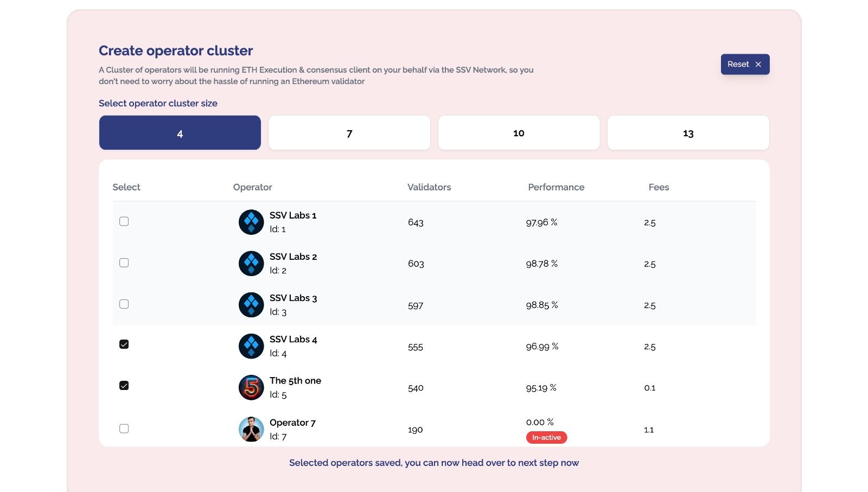Click the Operator 7 profile avatar

(x=251, y=429)
